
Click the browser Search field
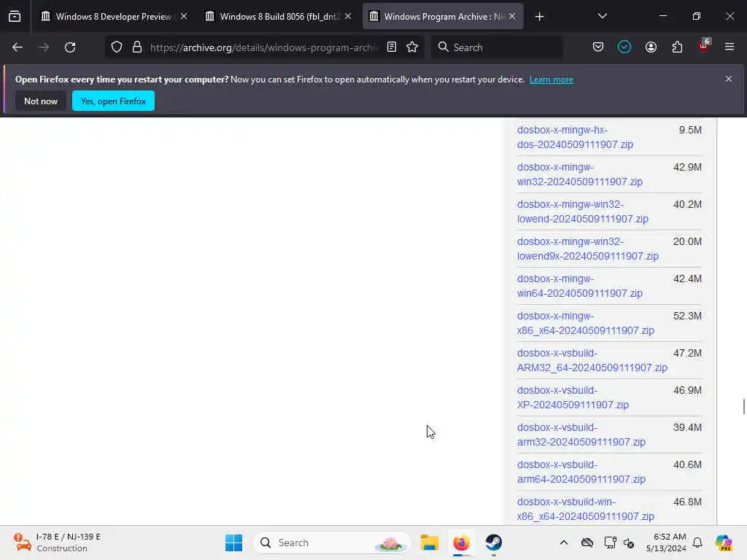pyautogui.click(x=497, y=47)
